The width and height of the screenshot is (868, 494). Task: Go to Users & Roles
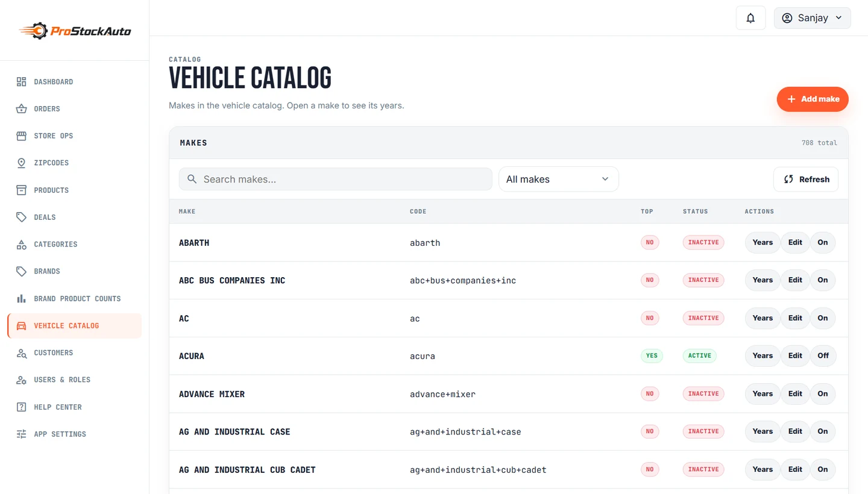click(75, 380)
